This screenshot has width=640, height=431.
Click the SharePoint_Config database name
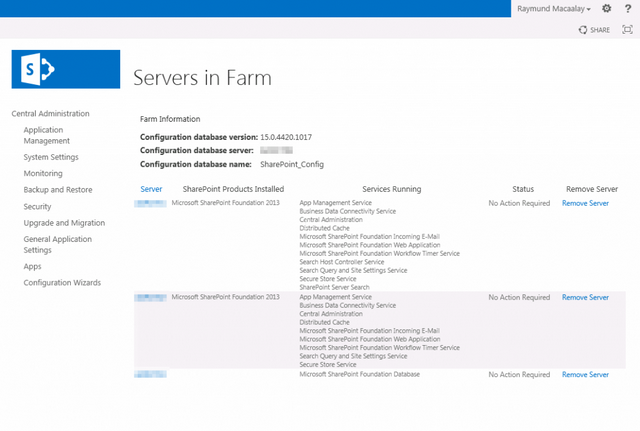point(292,164)
